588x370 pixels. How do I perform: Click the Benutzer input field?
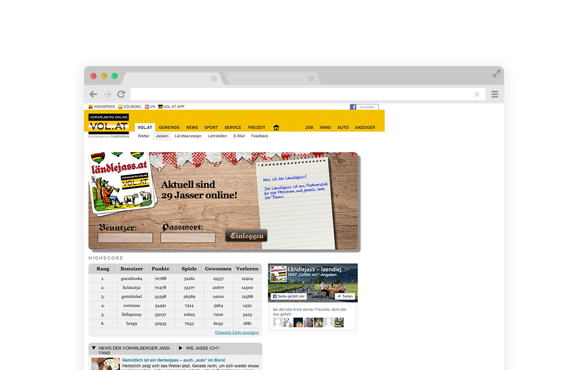pos(125,238)
